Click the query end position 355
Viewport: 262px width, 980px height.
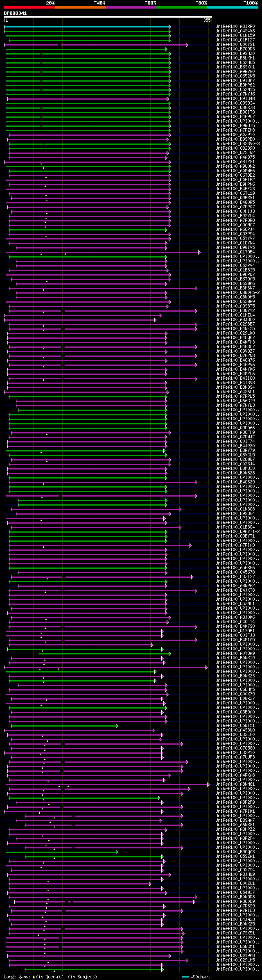(x=207, y=20)
